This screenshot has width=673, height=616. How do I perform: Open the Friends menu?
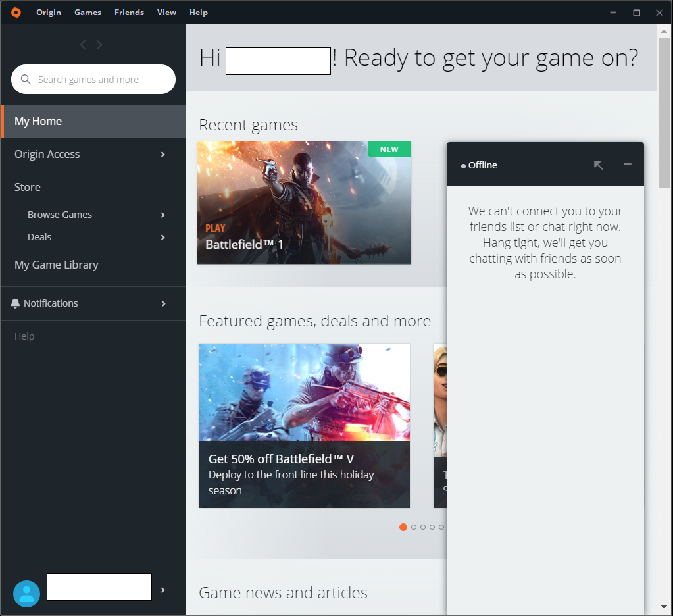coord(129,13)
